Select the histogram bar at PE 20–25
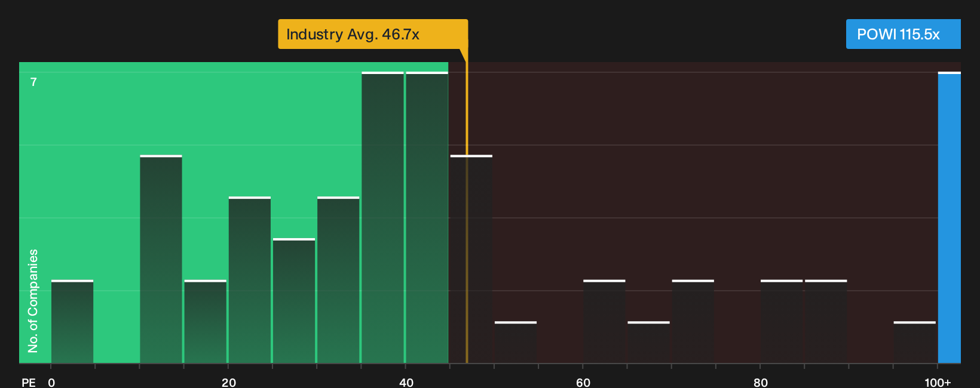The width and height of the screenshot is (980, 388). (x=250, y=280)
